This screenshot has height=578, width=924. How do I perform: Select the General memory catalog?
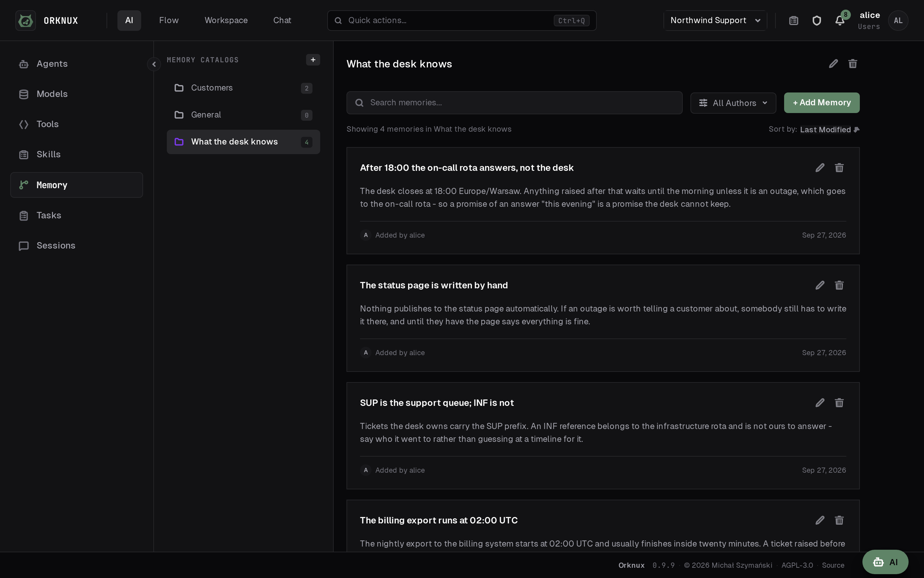pyautogui.click(x=243, y=115)
